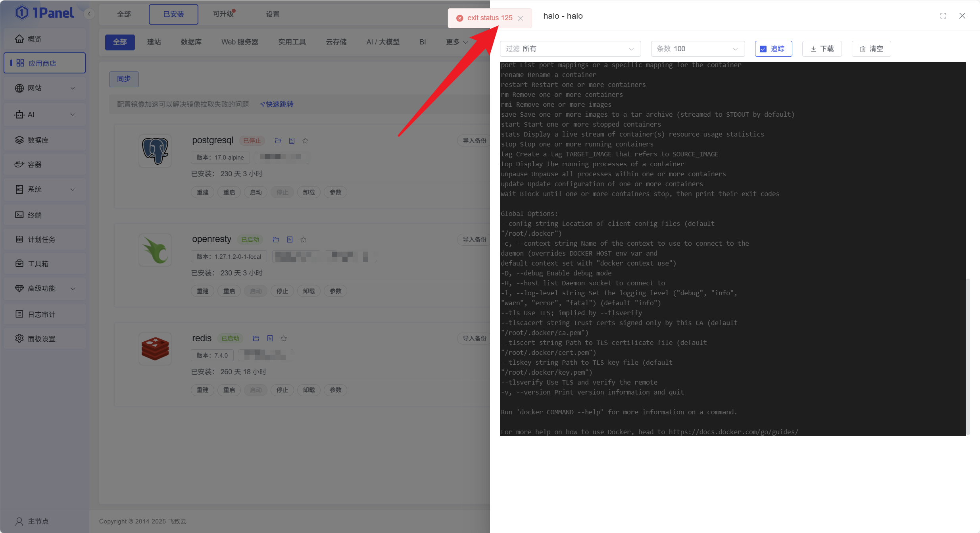This screenshot has width=980, height=533.
Task: Click 停止 for openresty
Action: point(282,291)
